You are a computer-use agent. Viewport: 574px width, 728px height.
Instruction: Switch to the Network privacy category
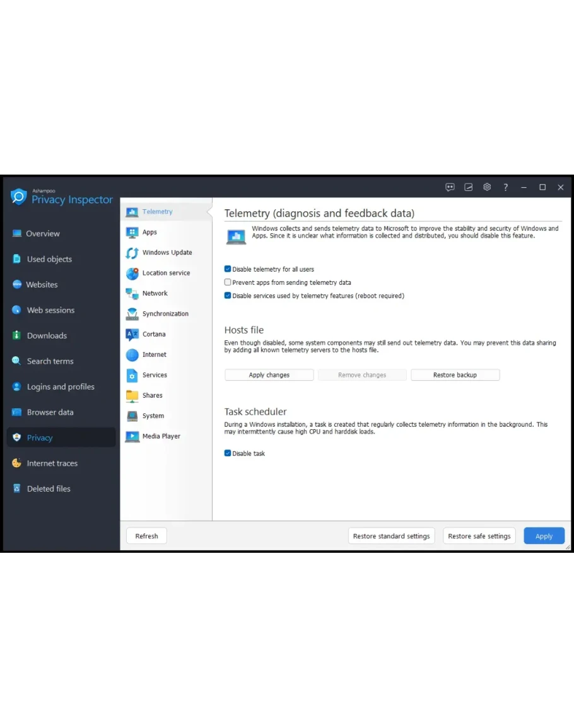(155, 294)
